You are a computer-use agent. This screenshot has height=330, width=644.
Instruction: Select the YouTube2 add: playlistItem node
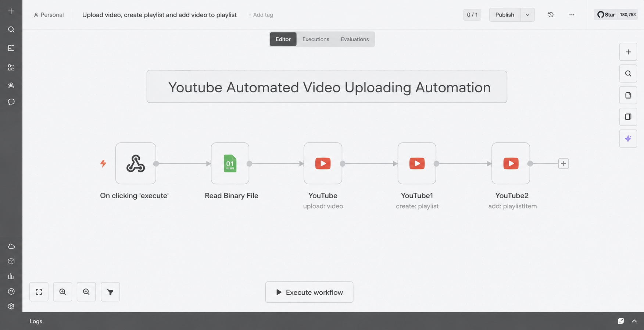pos(511,163)
